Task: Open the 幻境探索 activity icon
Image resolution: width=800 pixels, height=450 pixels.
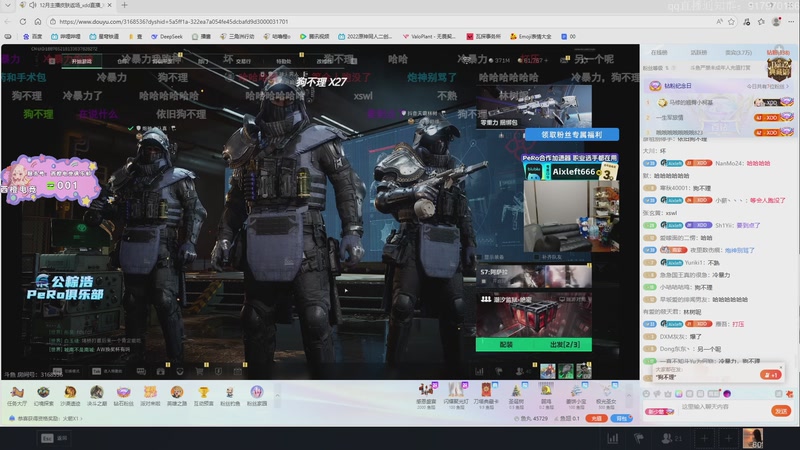Action: (43, 395)
